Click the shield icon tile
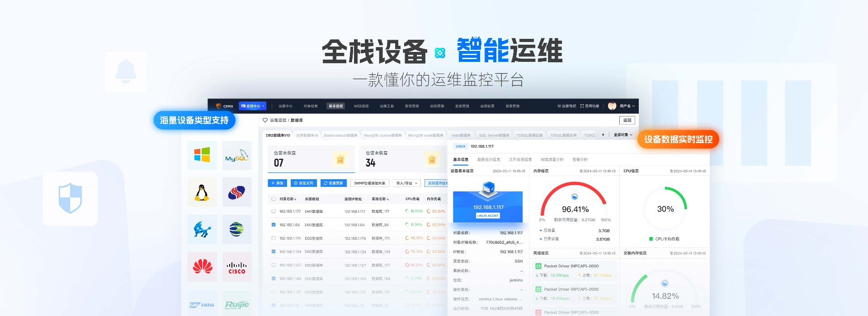Image resolution: width=868 pixels, height=316 pixels. 71,199
